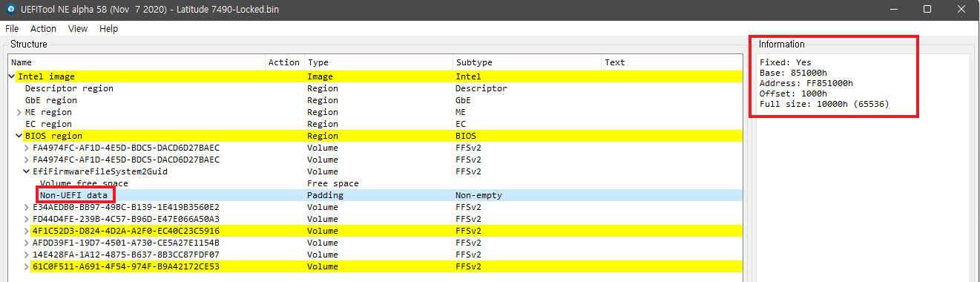Click the Text column header
980x282 pixels.
[x=671, y=62]
